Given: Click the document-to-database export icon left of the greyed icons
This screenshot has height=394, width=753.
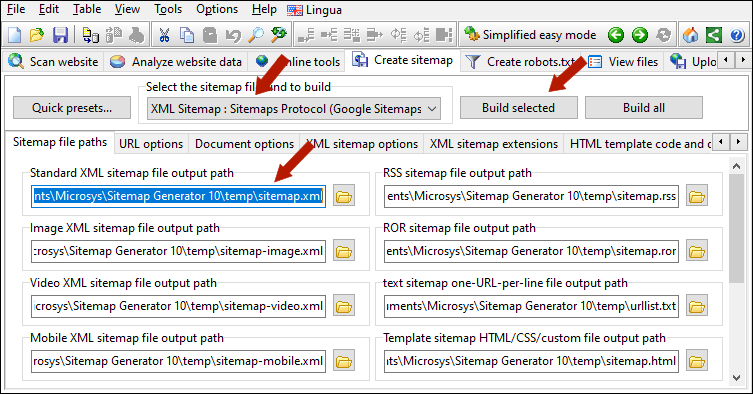Looking at the screenshot, I should click(91, 35).
